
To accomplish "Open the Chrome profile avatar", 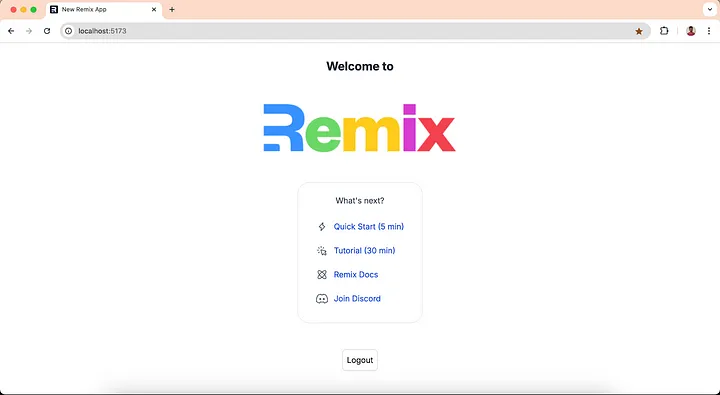I will pyautogui.click(x=691, y=31).
